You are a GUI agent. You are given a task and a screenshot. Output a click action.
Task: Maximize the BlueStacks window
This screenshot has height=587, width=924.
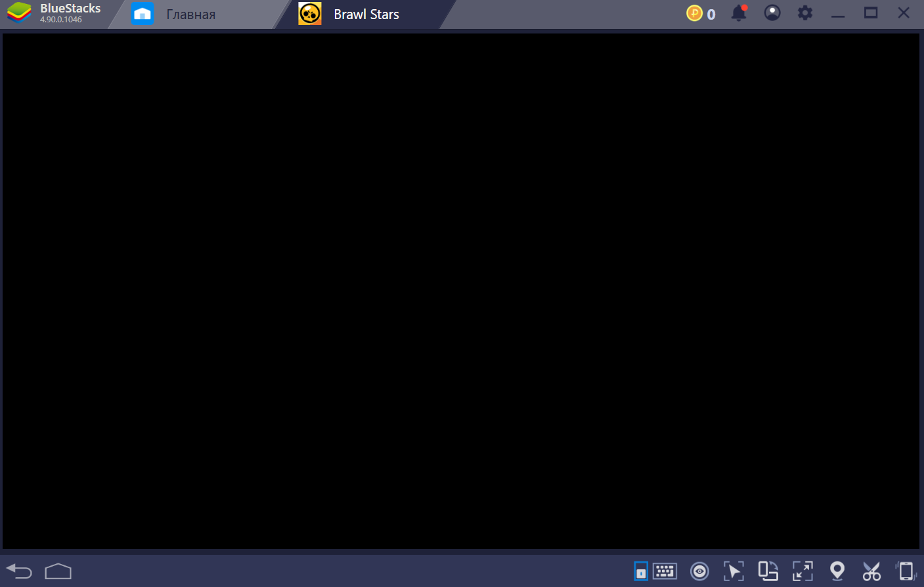click(x=871, y=13)
